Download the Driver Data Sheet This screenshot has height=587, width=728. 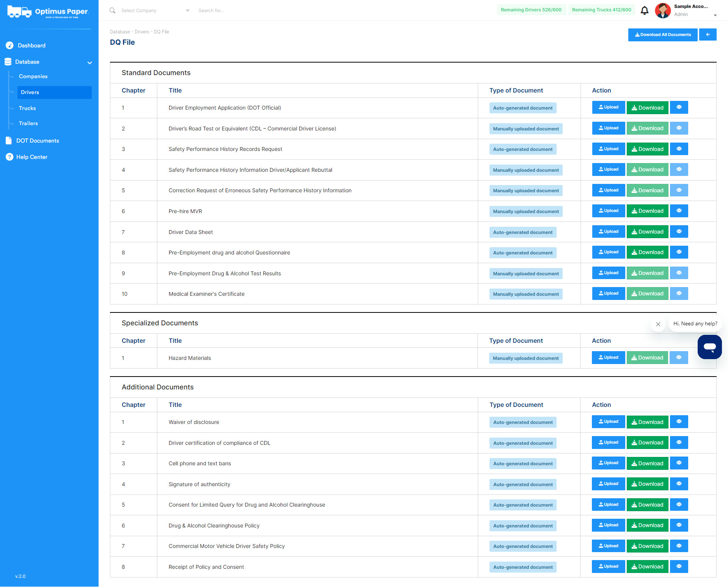pos(647,232)
